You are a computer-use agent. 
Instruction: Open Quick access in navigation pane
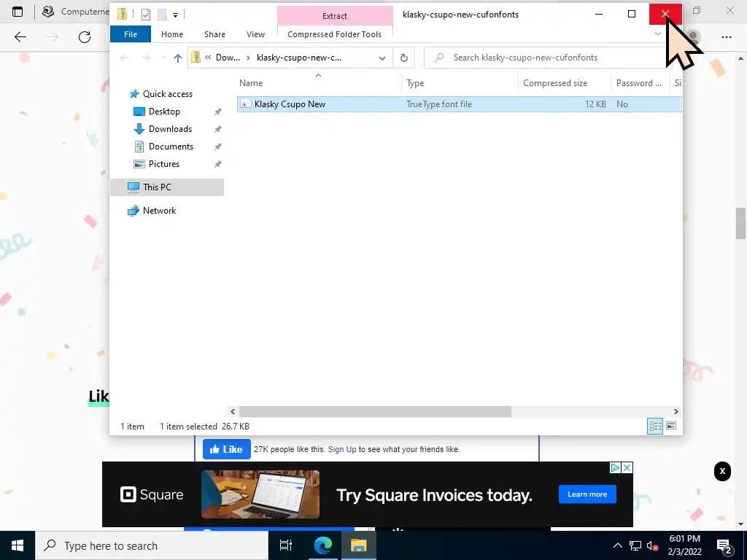pyautogui.click(x=167, y=94)
